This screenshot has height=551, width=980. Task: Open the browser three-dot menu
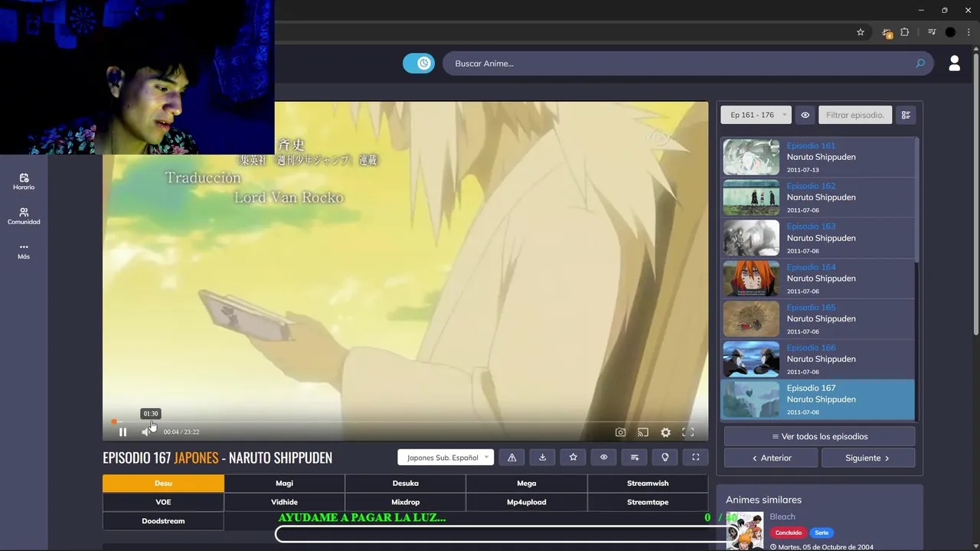pyautogui.click(x=969, y=32)
